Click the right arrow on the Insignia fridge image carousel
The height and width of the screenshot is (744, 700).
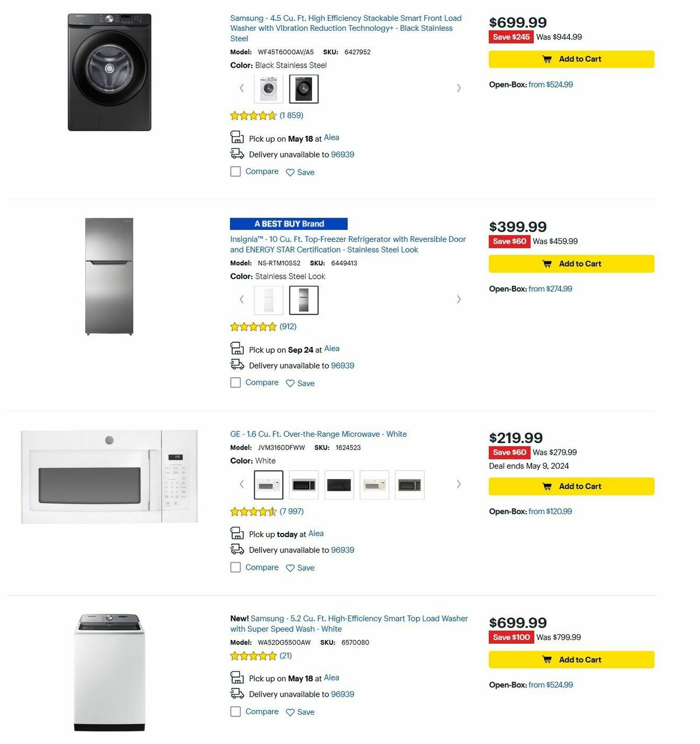(x=459, y=299)
